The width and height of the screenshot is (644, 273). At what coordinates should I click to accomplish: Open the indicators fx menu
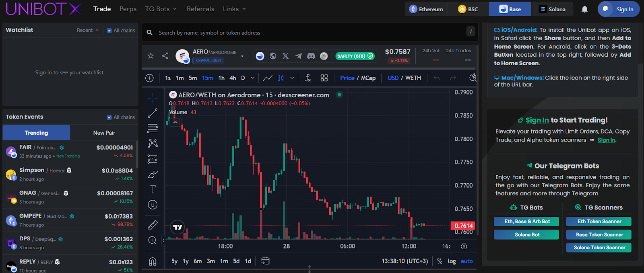[308, 78]
